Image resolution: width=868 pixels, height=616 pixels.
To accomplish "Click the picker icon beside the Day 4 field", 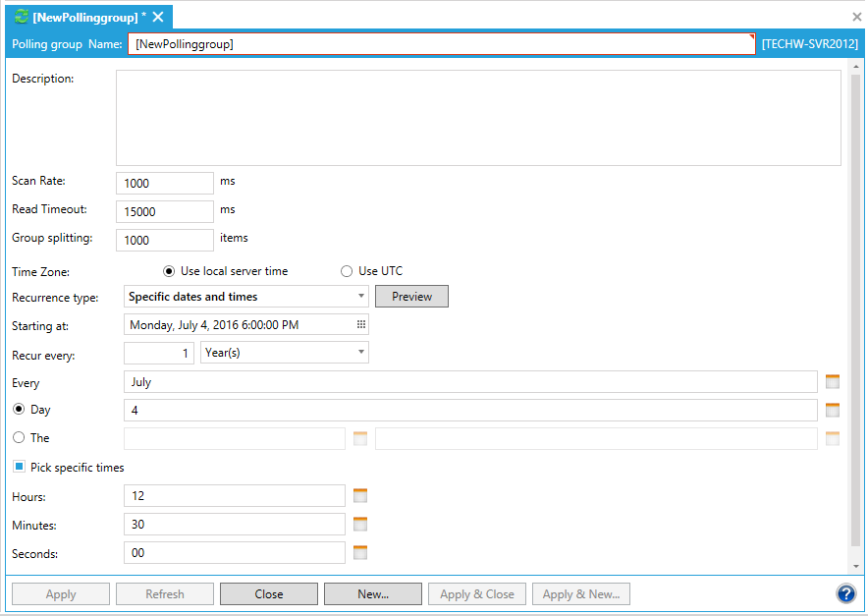I will click(833, 411).
